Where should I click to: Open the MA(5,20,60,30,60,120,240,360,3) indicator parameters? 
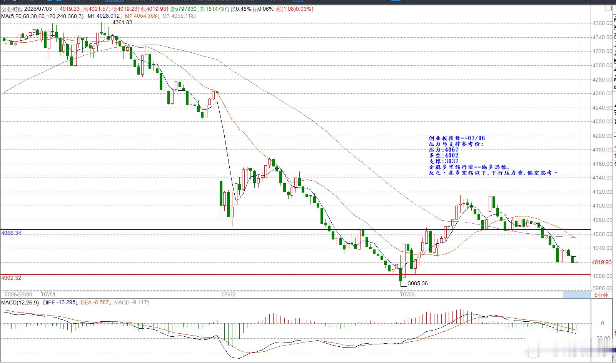pos(42,16)
